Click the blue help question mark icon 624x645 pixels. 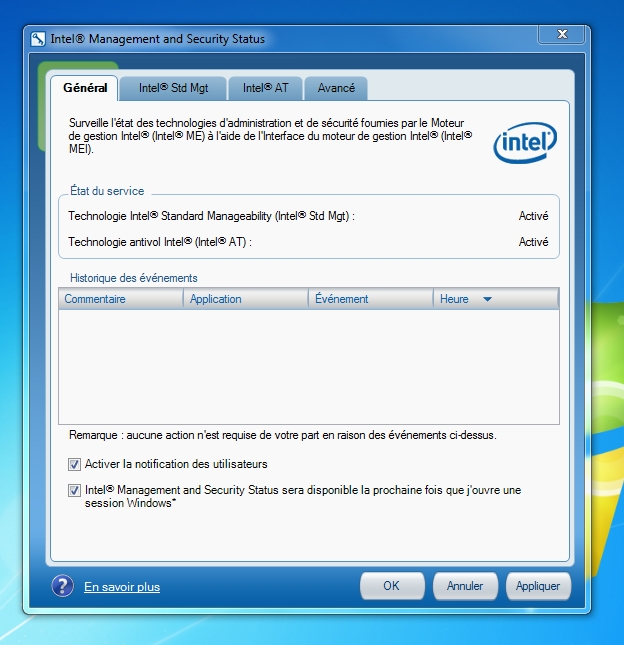click(63, 586)
